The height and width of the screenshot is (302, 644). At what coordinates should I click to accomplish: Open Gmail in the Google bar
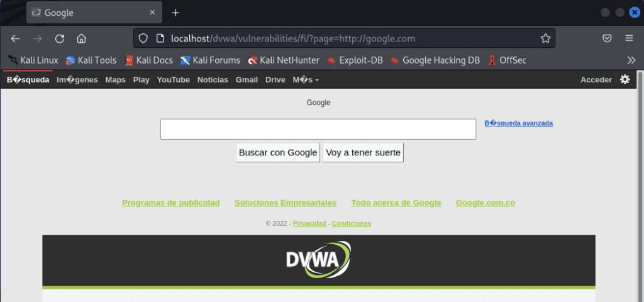coord(247,80)
